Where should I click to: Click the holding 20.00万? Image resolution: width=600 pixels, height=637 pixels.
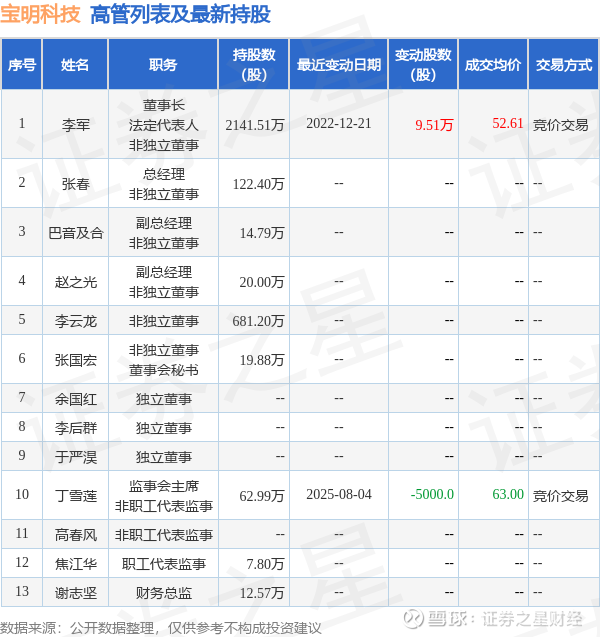(x=262, y=282)
